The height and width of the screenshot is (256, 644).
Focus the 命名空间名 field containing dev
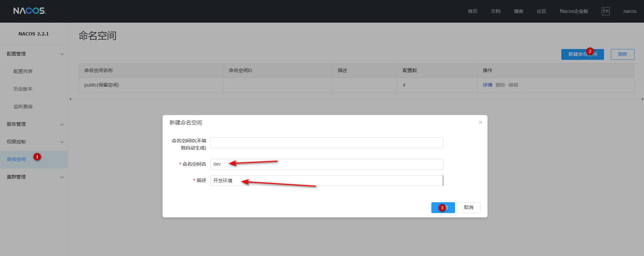(327, 164)
